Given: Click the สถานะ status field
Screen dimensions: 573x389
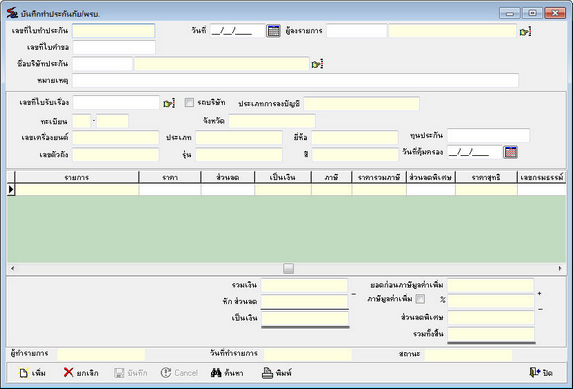Looking at the screenshot, I should coord(468,355).
